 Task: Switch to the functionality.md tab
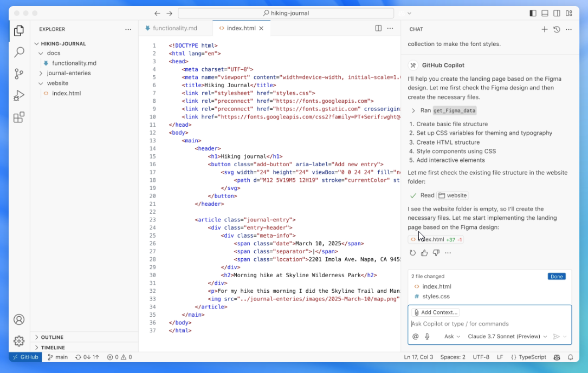pyautogui.click(x=171, y=28)
